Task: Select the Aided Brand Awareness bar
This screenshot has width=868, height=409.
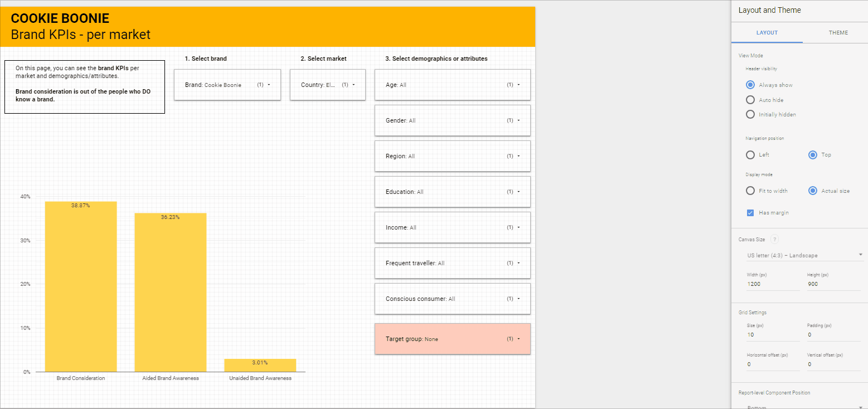Action: pos(171,293)
